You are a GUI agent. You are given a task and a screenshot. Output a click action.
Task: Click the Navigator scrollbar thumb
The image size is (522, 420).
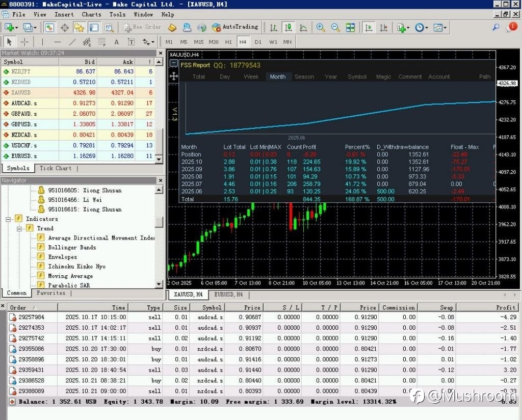(159, 222)
